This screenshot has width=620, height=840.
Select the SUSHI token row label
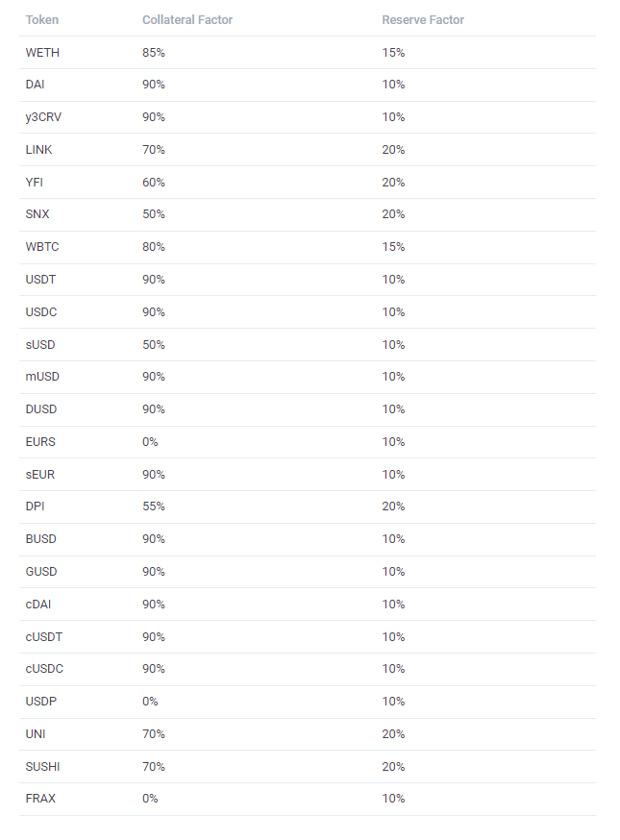pyautogui.click(x=42, y=767)
